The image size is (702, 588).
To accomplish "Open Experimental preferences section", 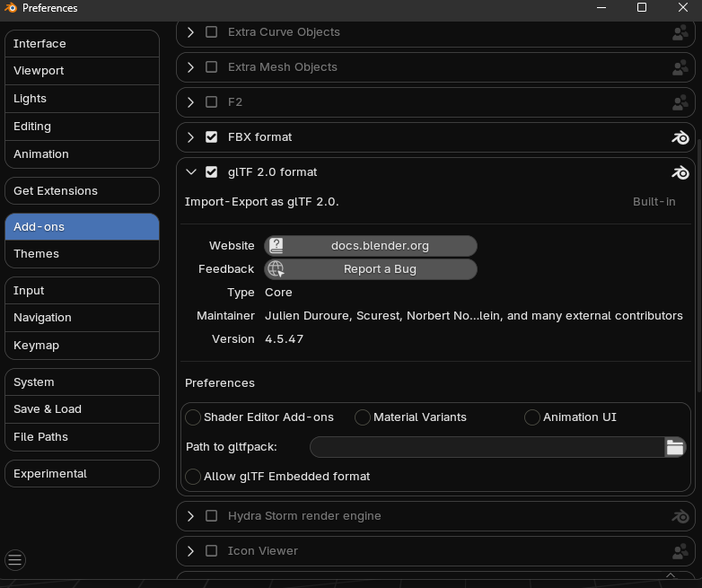I will coord(82,474).
